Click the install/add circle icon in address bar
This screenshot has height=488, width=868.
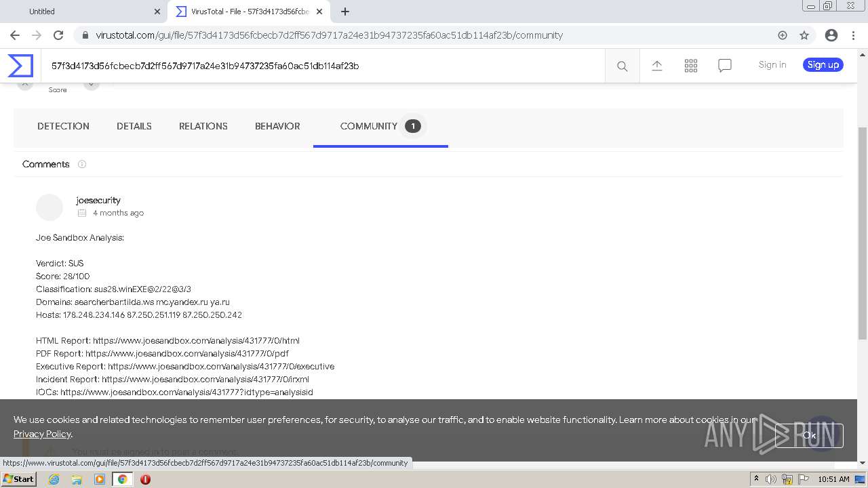tap(783, 35)
